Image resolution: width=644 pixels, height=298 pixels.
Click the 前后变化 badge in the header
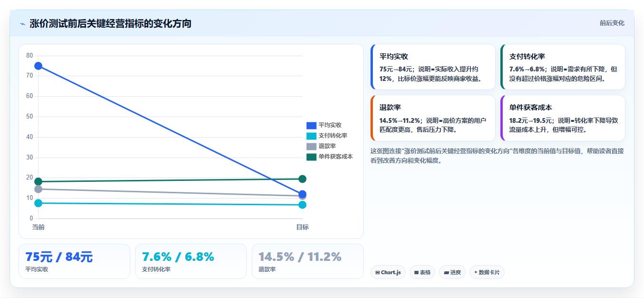pos(612,23)
